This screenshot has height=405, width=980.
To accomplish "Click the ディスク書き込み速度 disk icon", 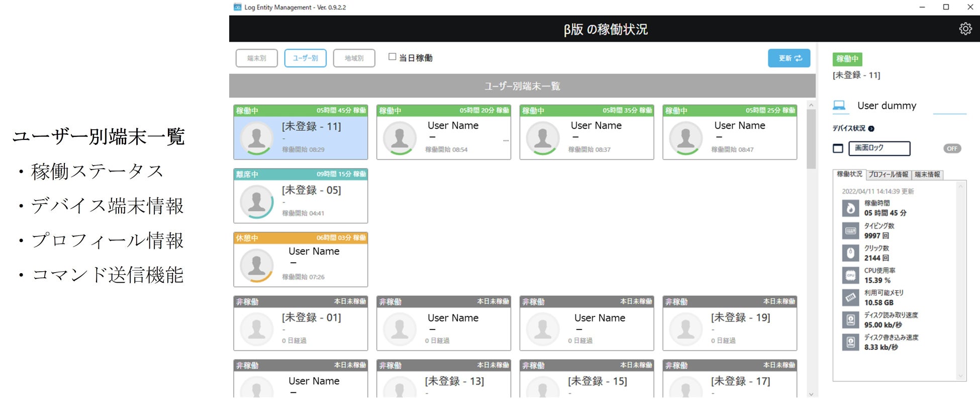I will 850,342.
